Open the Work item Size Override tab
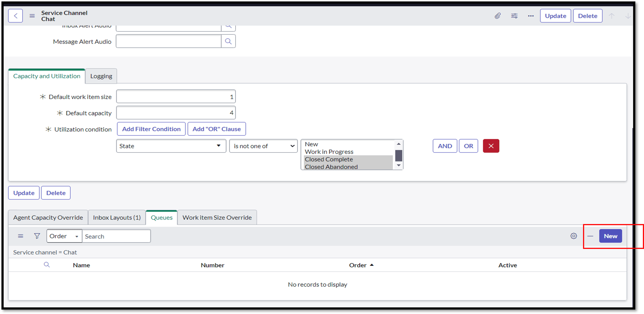 (217, 217)
